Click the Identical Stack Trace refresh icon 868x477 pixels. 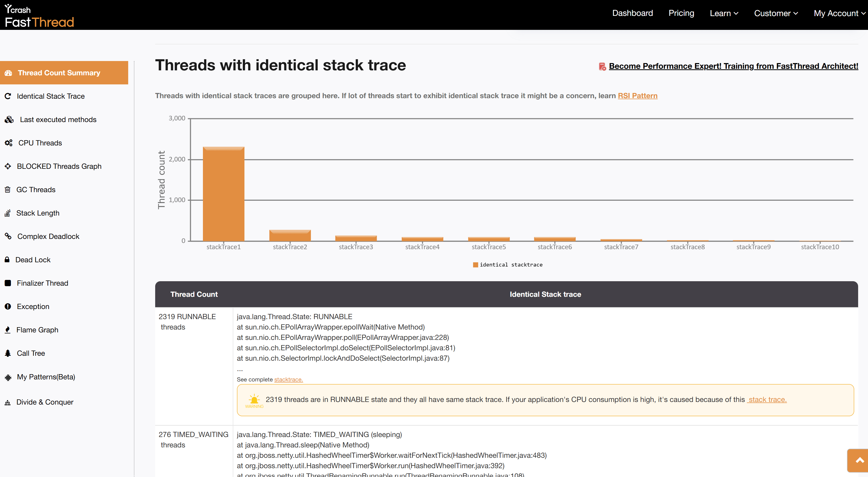pos(8,96)
